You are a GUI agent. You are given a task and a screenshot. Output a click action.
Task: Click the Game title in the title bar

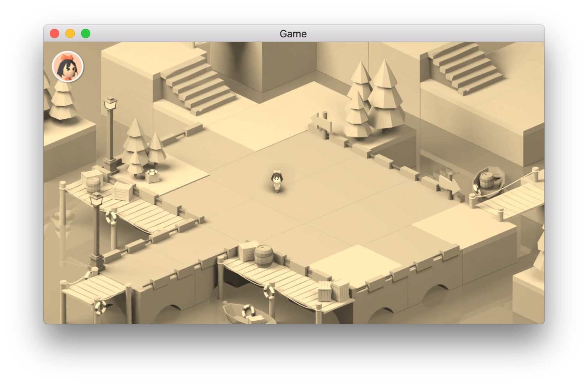point(293,34)
